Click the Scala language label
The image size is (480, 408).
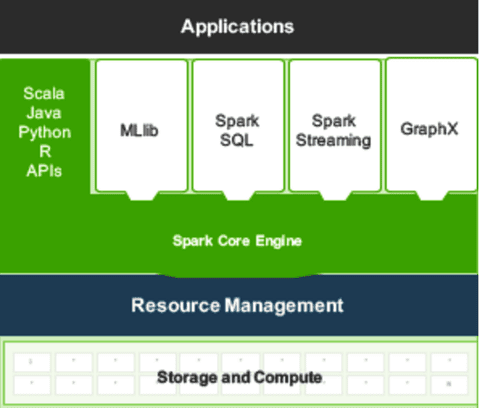pos(44,93)
